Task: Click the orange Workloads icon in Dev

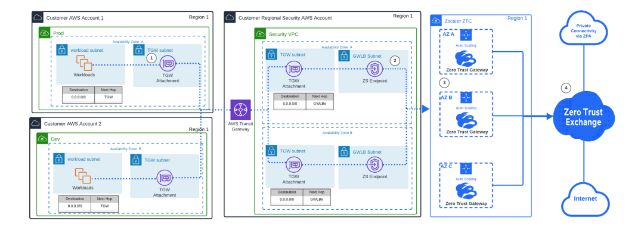Action: (x=82, y=176)
